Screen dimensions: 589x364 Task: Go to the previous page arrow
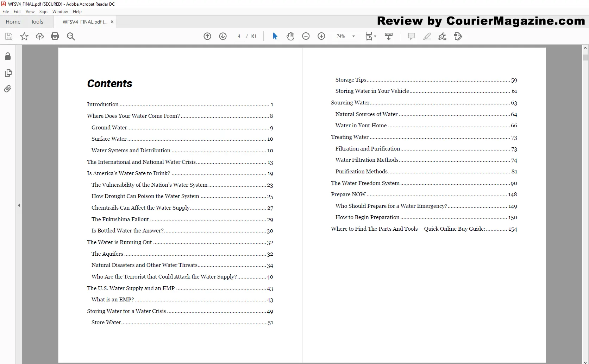click(x=207, y=36)
